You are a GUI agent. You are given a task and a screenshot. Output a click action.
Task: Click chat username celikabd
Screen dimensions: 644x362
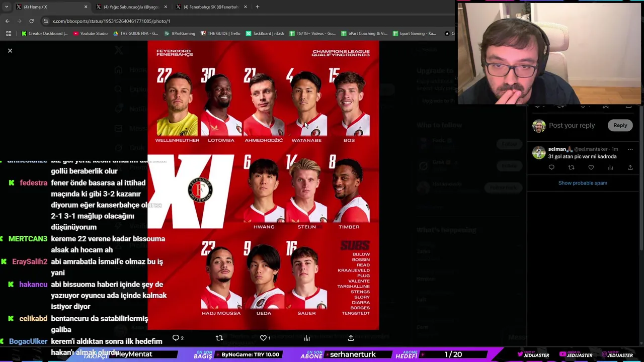coord(33,319)
